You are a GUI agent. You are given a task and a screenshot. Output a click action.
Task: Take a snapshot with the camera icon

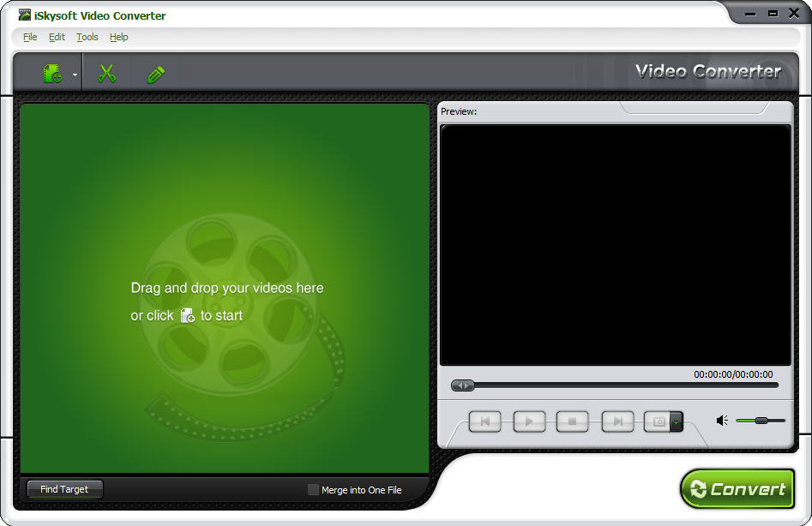tap(659, 421)
